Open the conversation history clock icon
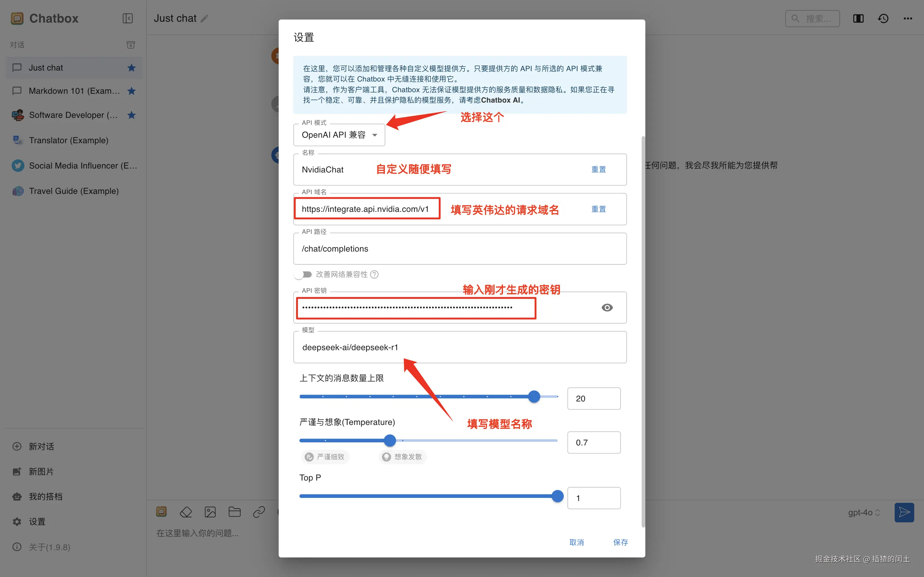 pos(883,18)
